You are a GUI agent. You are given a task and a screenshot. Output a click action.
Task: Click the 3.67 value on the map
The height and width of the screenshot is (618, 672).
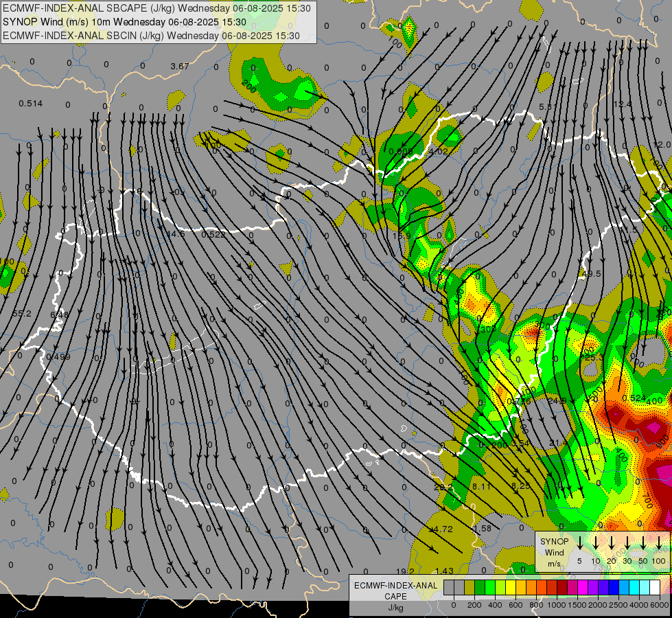point(180,67)
